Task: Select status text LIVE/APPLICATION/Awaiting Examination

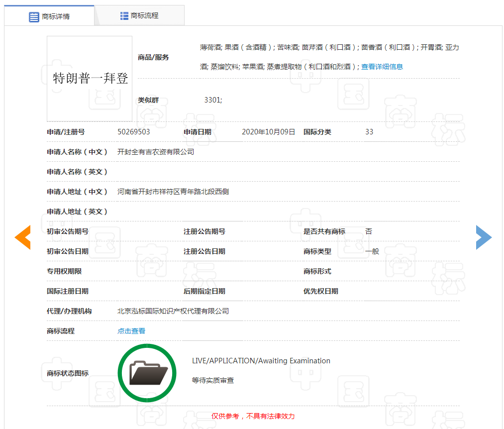Action: (261, 361)
